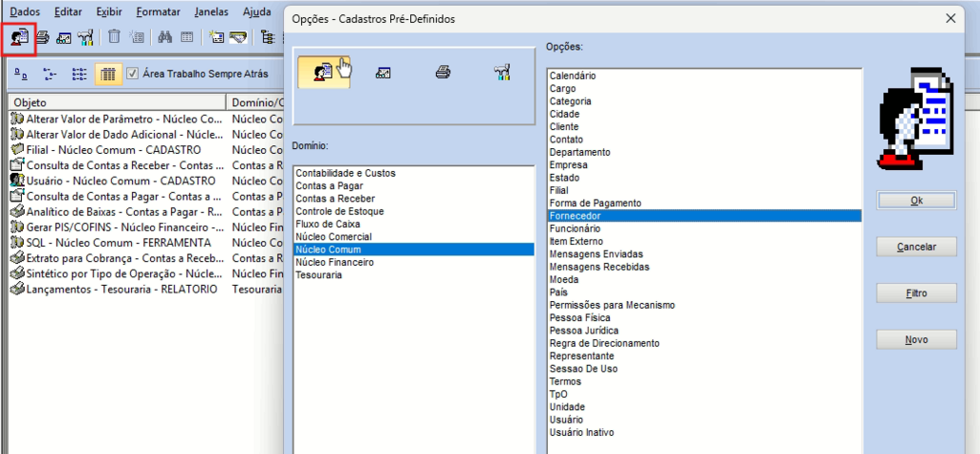This screenshot has width=980, height=454.
Task: Click the Cancelar button
Action: (916, 247)
